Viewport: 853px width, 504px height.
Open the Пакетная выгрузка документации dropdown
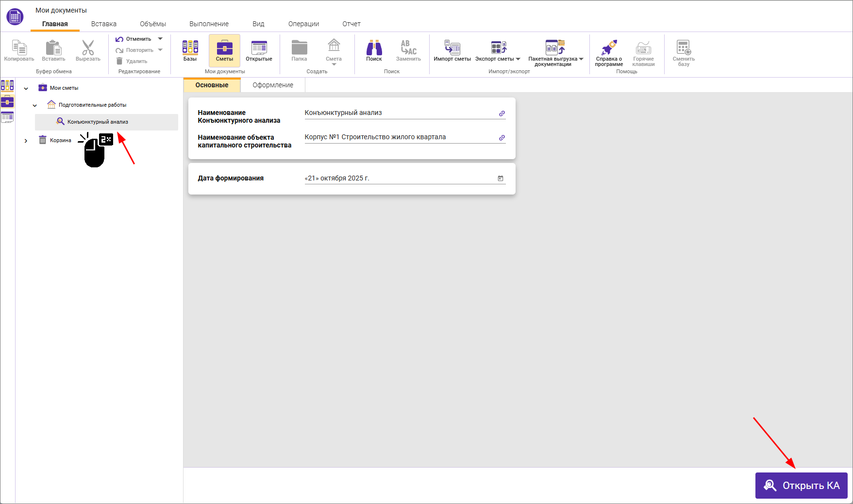pyautogui.click(x=581, y=59)
